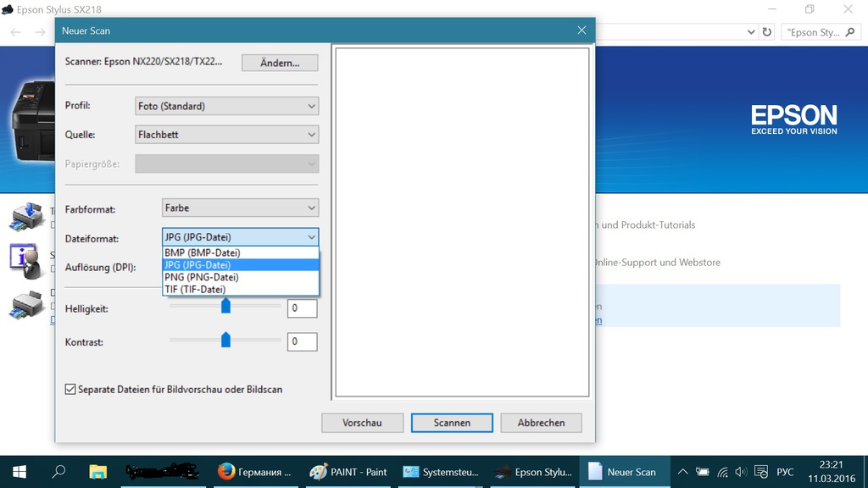This screenshot has width=868, height=488.
Task: Click the EPSON Exceed Your Vision logo
Action: tap(793, 120)
